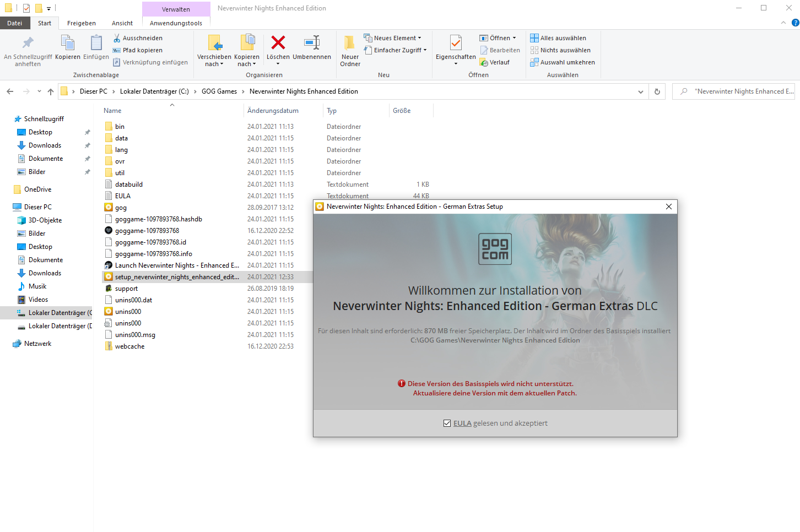The width and height of the screenshot is (800, 532).
Task: Select the webcache archive file
Action: click(125, 346)
